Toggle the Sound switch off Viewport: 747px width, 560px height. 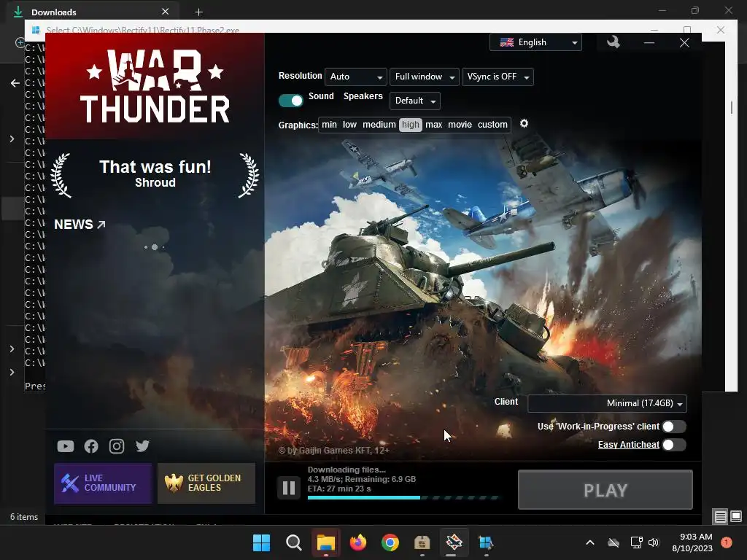pos(290,101)
